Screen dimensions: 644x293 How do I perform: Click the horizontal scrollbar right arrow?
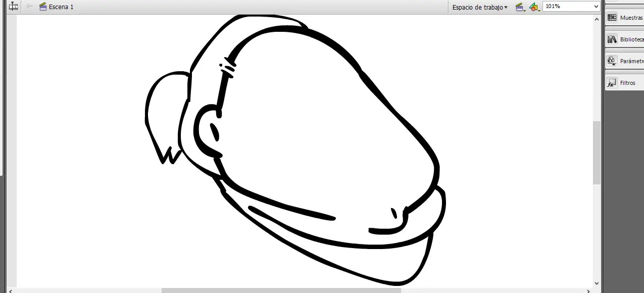[x=588, y=290]
